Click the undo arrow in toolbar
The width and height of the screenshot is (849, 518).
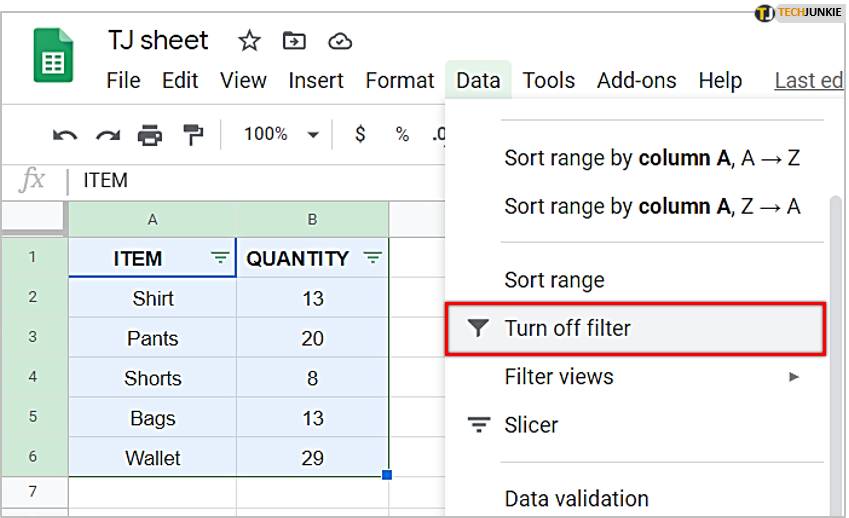pos(65,135)
